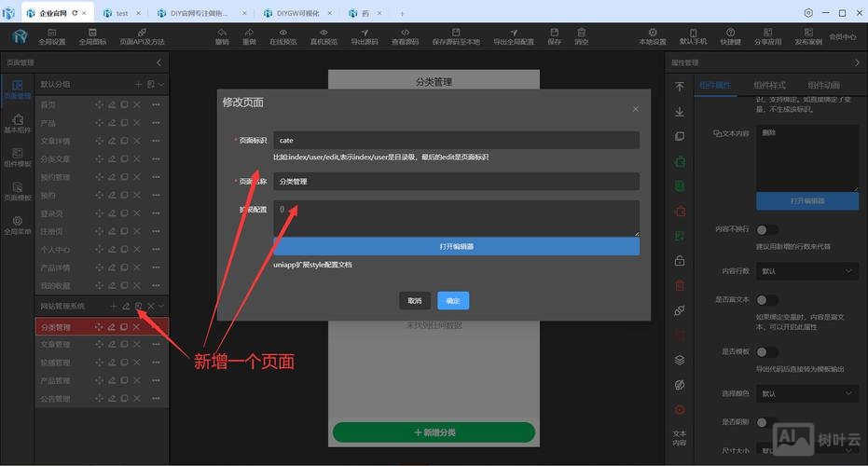
Task: Open the 选择颜色 dropdown
Action: (807, 393)
